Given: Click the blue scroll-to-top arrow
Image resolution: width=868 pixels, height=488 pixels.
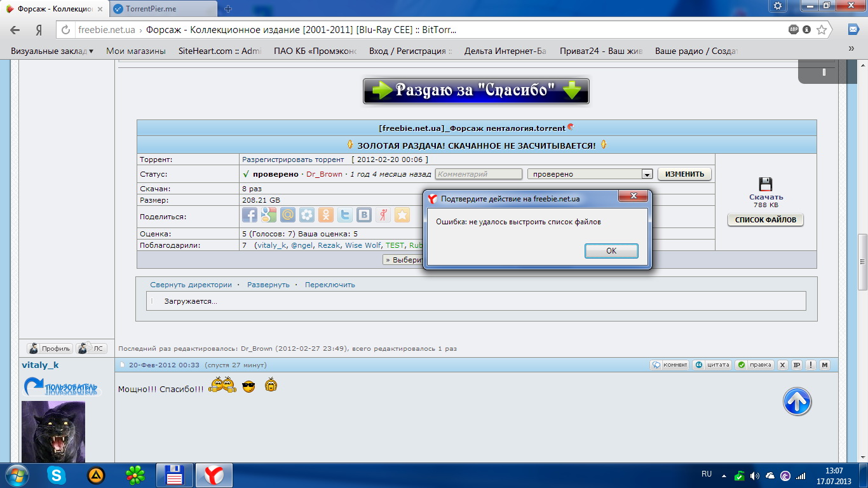Looking at the screenshot, I should pyautogui.click(x=797, y=402).
